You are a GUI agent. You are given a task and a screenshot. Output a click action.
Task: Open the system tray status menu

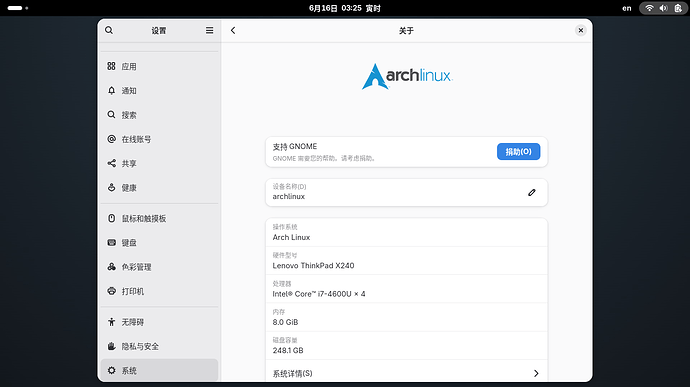coord(663,8)
